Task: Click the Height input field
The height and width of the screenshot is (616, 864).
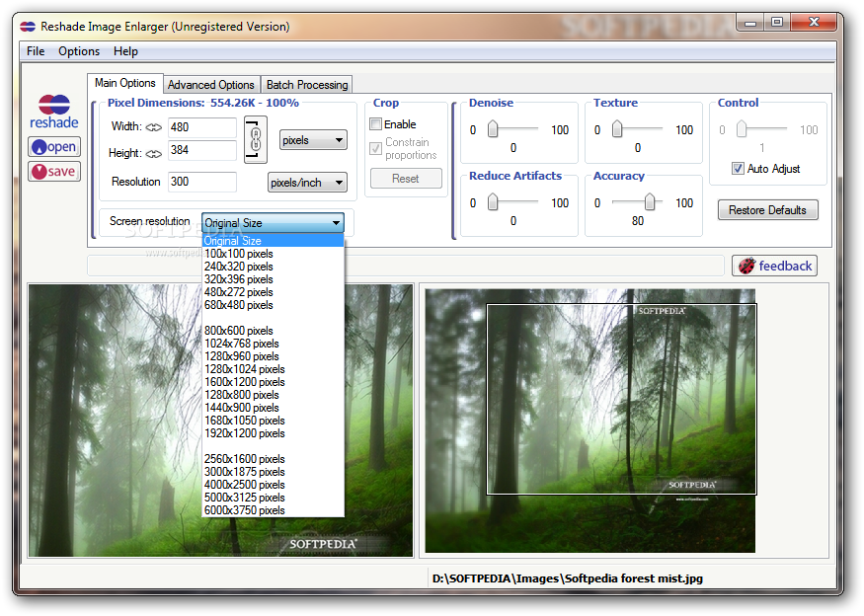Action: point(202,150)
